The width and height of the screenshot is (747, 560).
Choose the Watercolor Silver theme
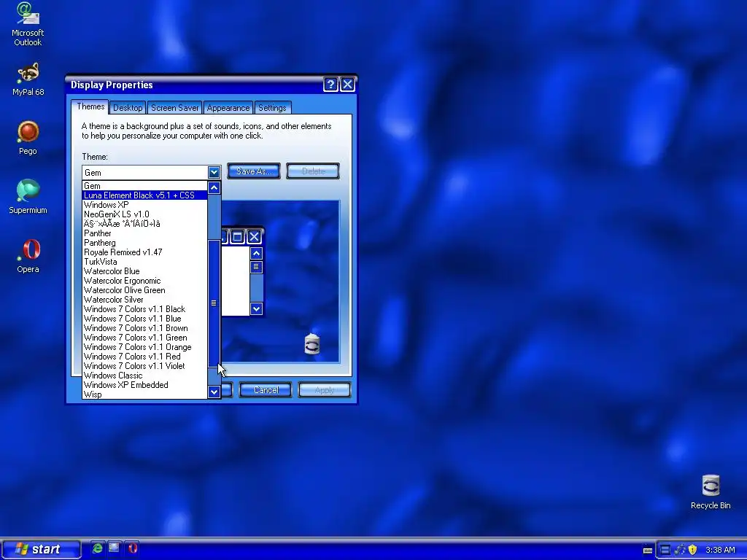[145, 300]
